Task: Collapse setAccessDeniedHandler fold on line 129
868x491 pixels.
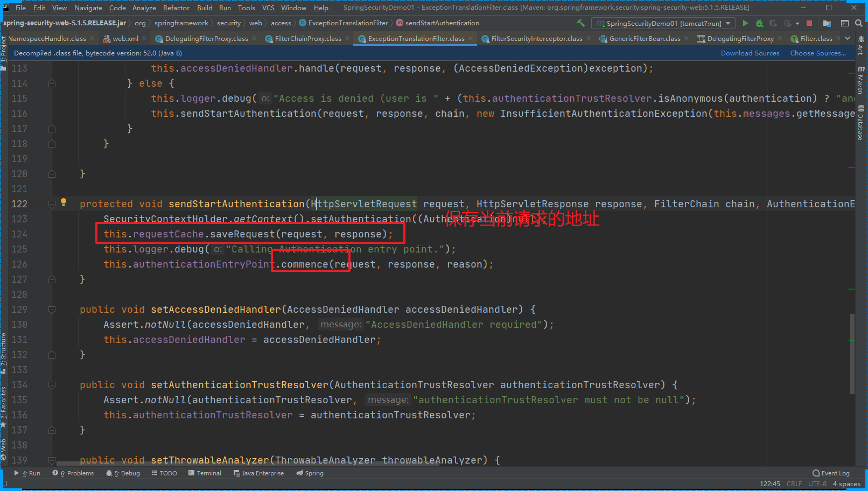Action: 52,310
